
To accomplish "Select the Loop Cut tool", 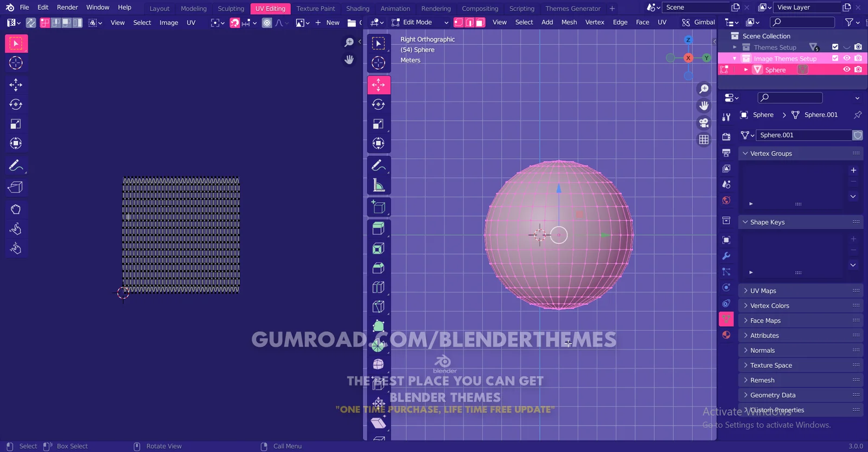I will click(379, 287).
